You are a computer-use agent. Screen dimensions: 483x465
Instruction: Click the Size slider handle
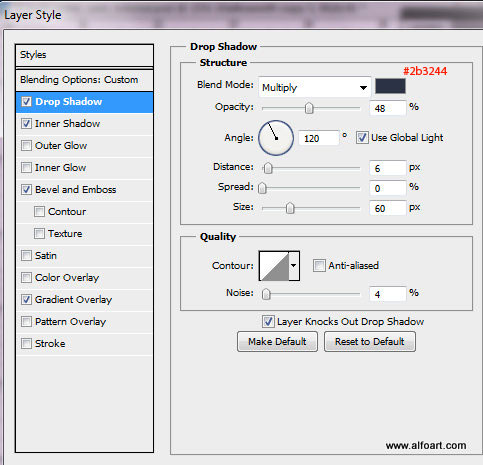[290, 208]
